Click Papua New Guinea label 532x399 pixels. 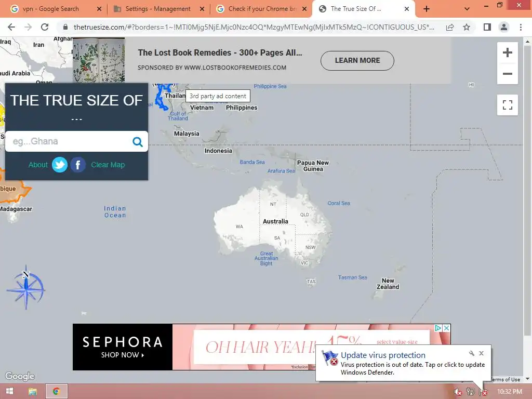[313, 166]
